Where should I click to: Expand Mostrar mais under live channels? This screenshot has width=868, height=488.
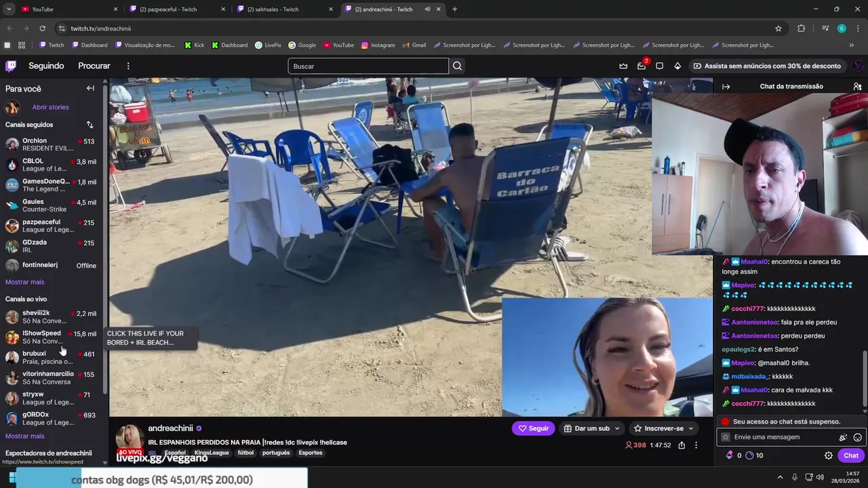point(24,436)
